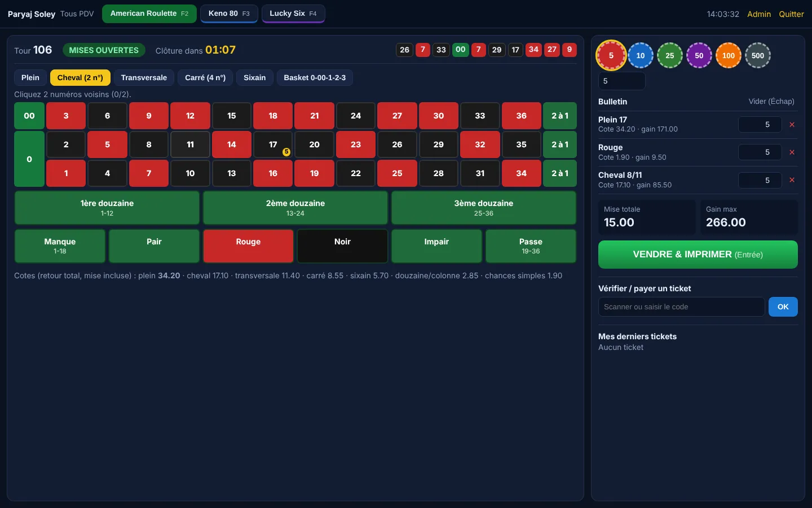Open the Admin link
The image size is (812, 508).
pos(759,14)
